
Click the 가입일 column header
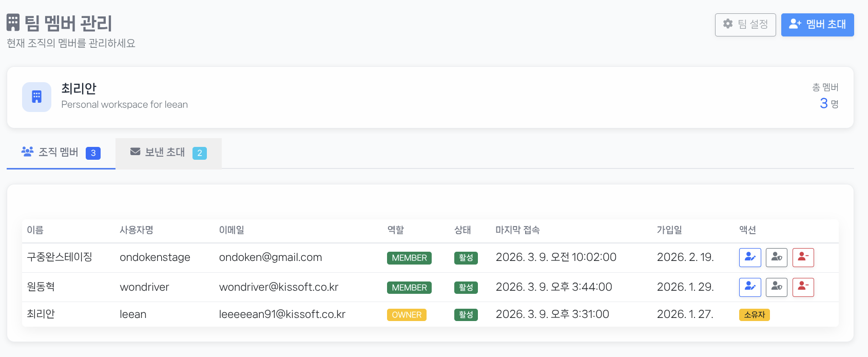point(669,230)
